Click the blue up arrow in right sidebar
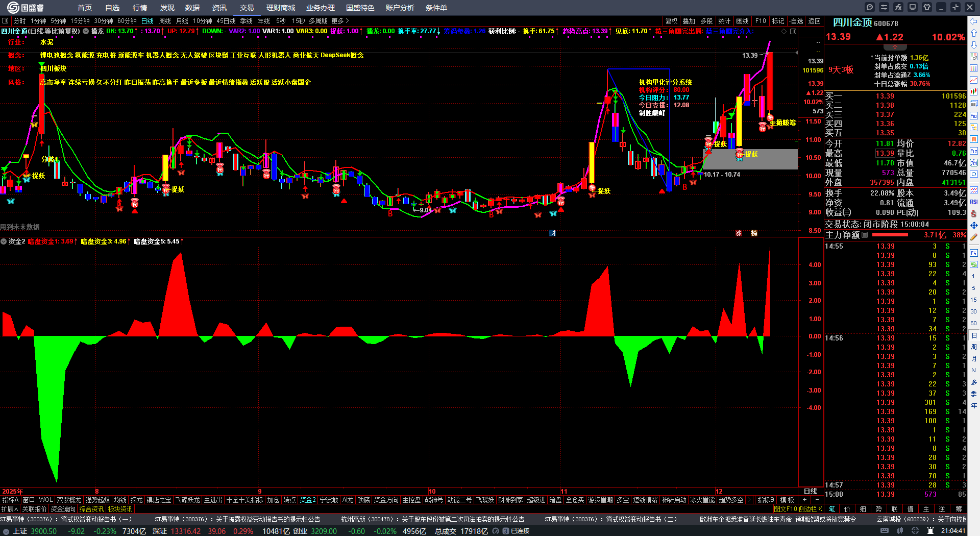 pyautogui.click(x=974, y=34)
